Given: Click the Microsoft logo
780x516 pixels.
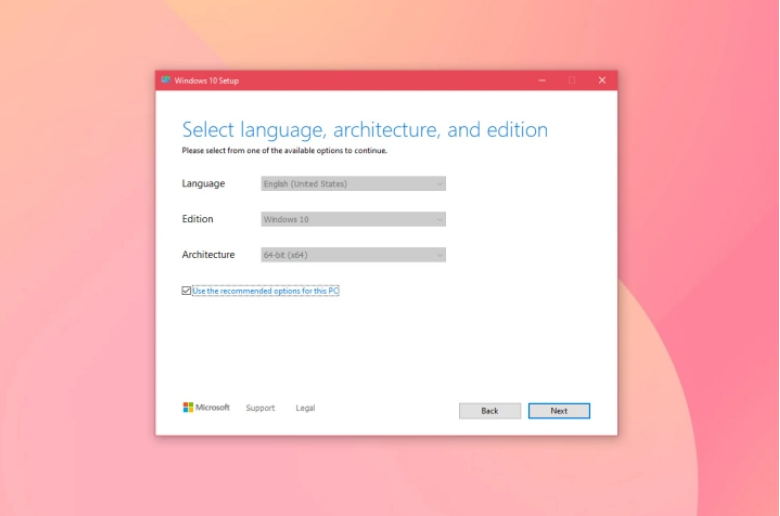Looking at the screenshot, I should 206,408.
